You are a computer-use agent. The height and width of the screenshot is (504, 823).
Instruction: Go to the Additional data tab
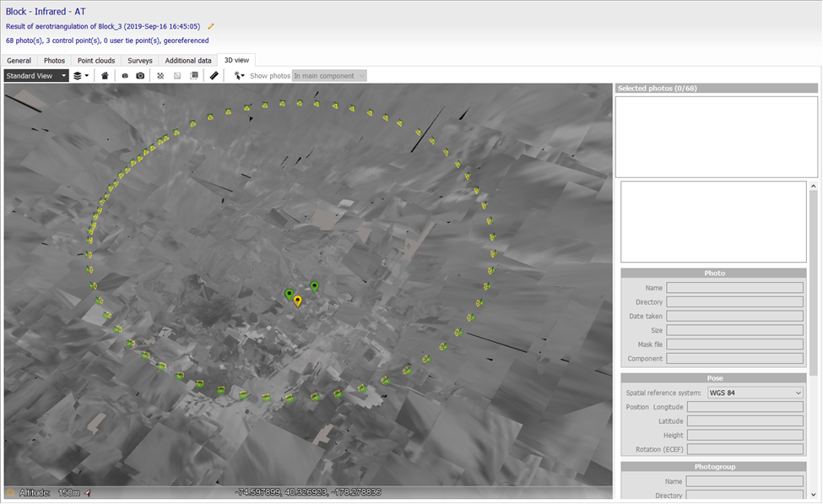[188, 61]
